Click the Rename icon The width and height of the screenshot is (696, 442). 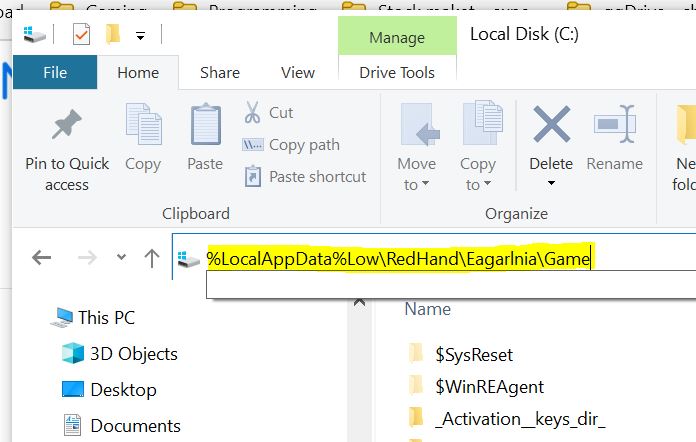point(614,125)
